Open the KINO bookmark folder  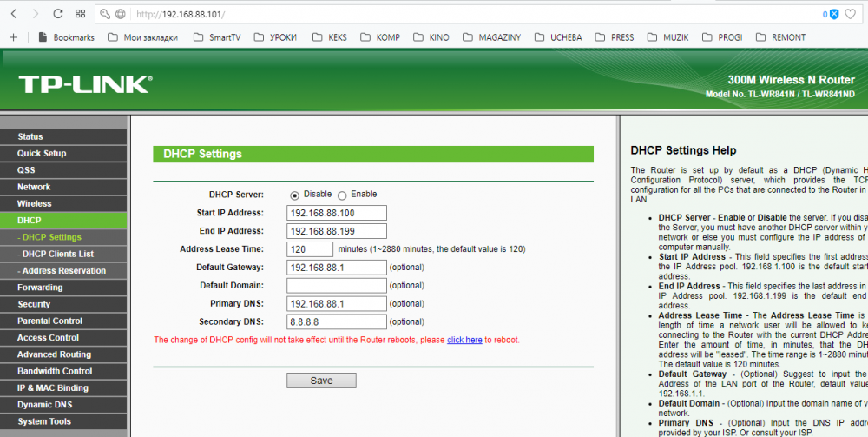(x=431, y=37)
